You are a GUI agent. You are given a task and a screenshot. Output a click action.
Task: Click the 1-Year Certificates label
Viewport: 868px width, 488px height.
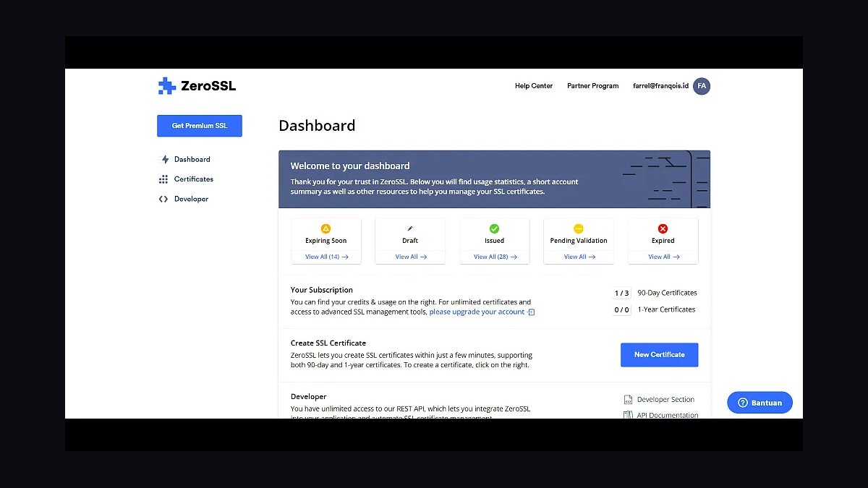point(666,309)
